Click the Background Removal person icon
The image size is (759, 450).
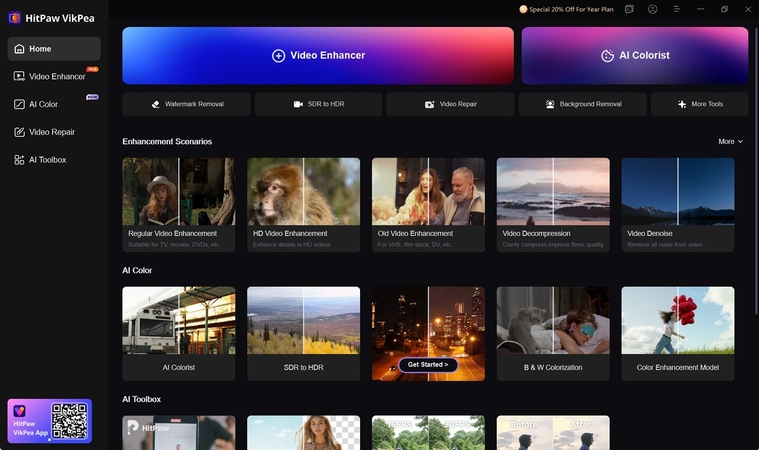point(550,104)
